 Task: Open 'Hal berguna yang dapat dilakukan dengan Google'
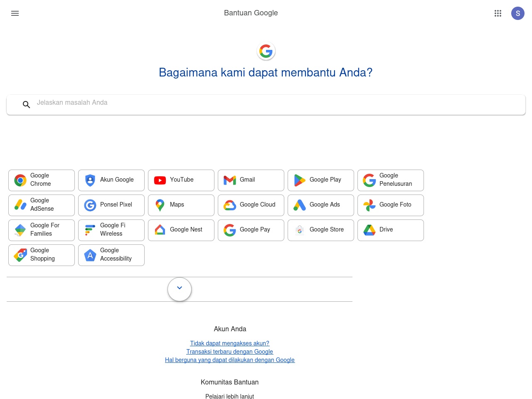tap(230, 360)
